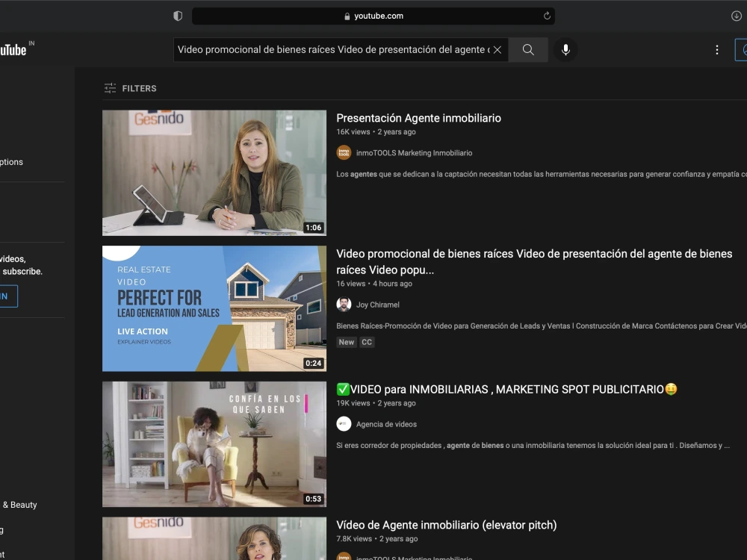Screen dimensions: 747x560
Task: Clear the search box with the X icon
Action: (497, 49)
